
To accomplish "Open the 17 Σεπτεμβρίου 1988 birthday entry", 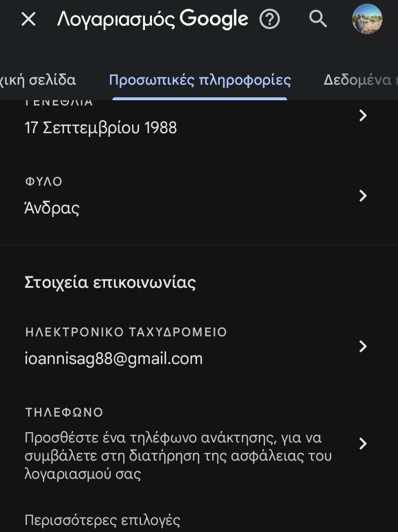I will [101, 128].
